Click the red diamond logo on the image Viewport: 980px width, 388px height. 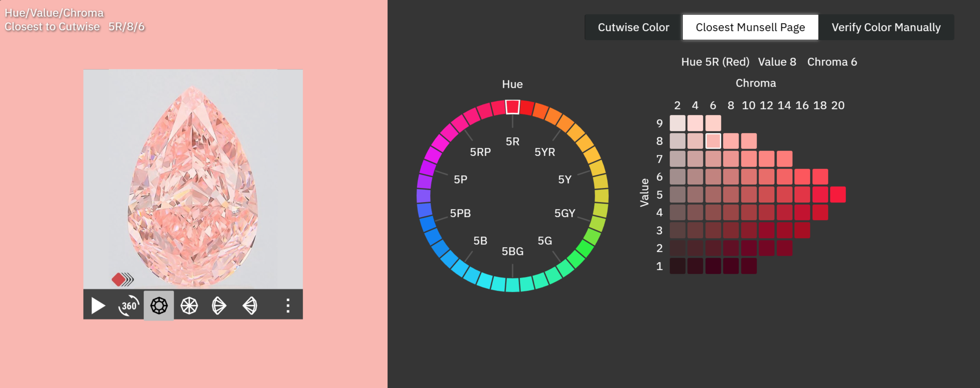[118, 279]
